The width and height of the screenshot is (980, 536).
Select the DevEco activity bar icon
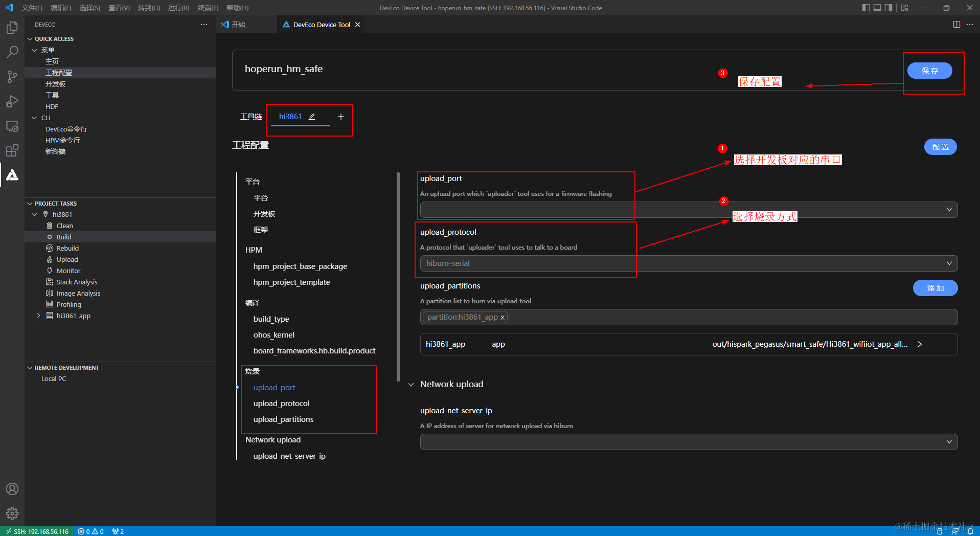click(x=12, y=175)
